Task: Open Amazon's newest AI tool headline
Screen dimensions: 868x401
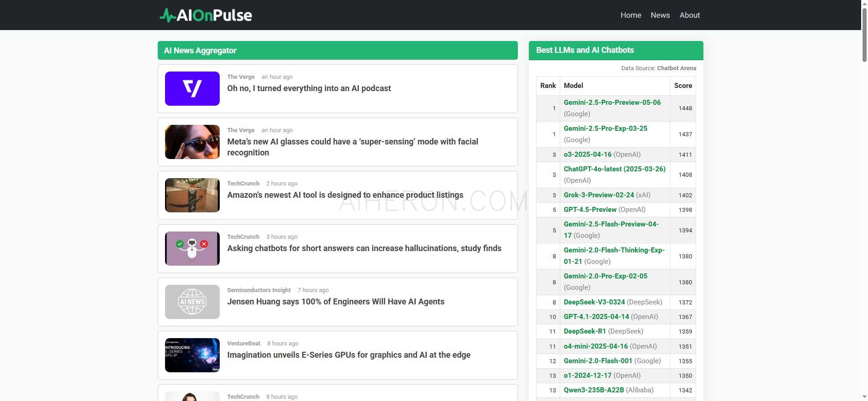Action: [345, 195]
